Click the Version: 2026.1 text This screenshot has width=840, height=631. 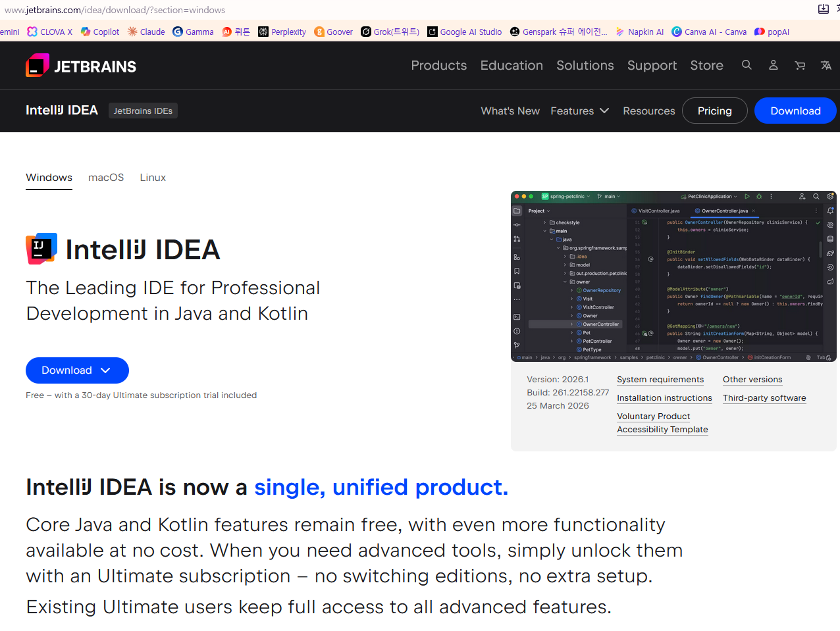click(558, 380)
